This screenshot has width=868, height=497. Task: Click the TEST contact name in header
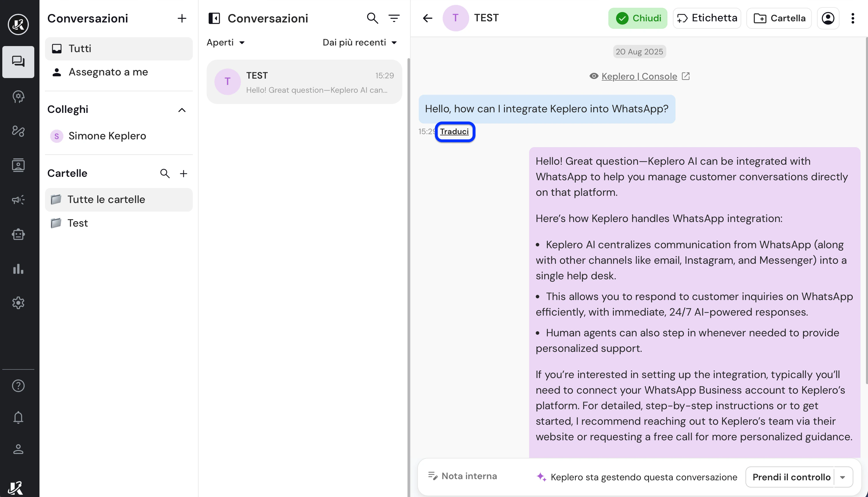click(486, 18)
